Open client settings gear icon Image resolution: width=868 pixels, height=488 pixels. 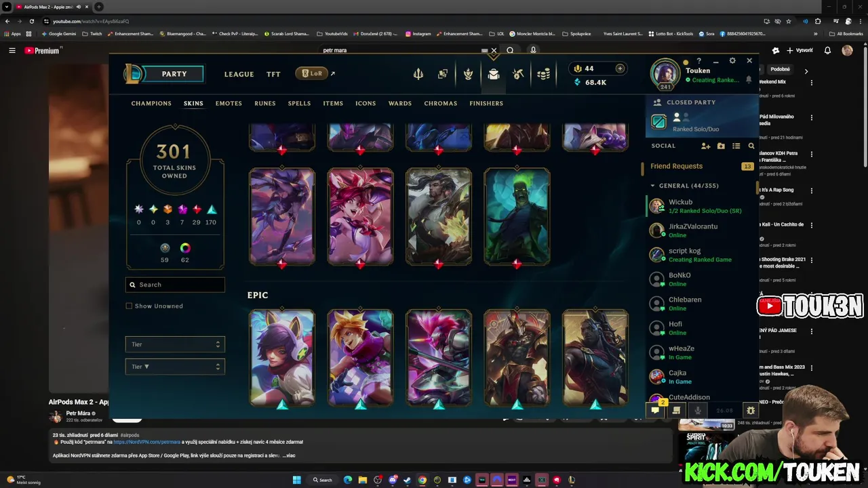tap(732, 61)
